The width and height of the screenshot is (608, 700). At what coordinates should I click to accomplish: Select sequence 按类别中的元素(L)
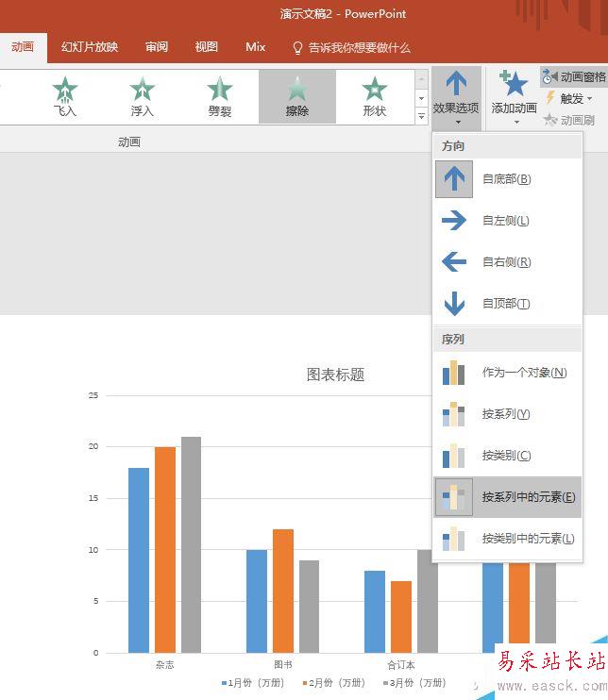point(508,539)
